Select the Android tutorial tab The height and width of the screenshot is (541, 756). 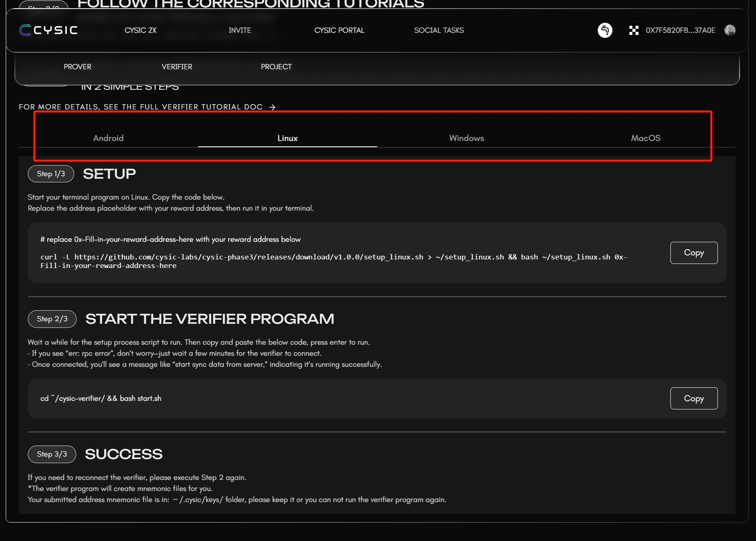coord(109,138)
